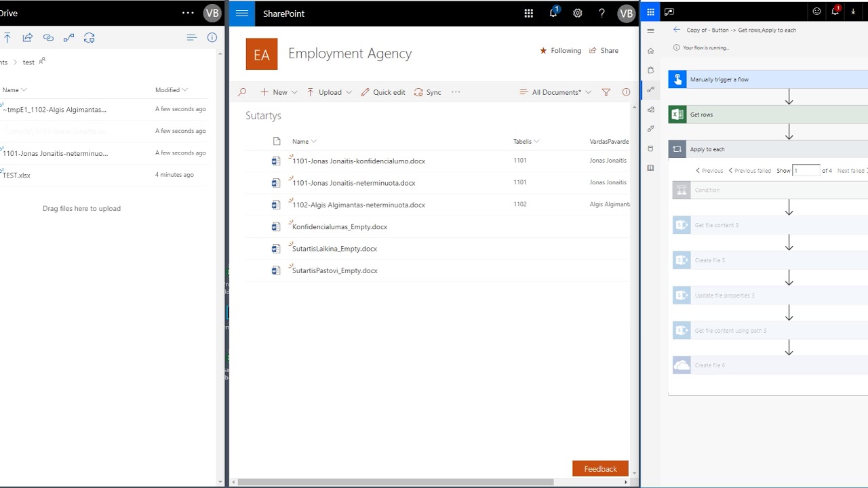Open the Tabelis column header dropdown
The image size is (868, 488).
pos(526,142)
